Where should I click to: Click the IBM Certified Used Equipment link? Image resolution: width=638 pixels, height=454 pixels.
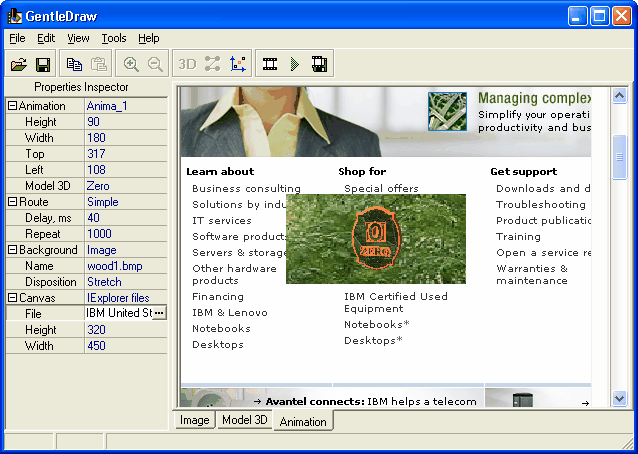click(396, 302)
